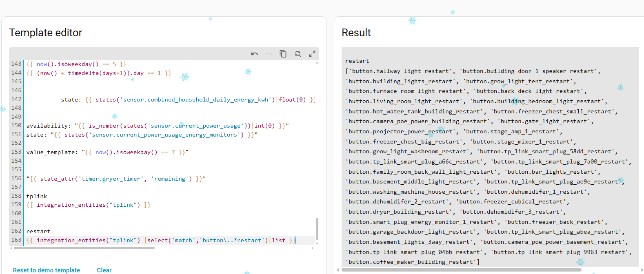Image resolution: width=644 pixels, height=274 pixels.
Task: Place cursor on line 159 integration_entities tplink
Action: (89, 205)
